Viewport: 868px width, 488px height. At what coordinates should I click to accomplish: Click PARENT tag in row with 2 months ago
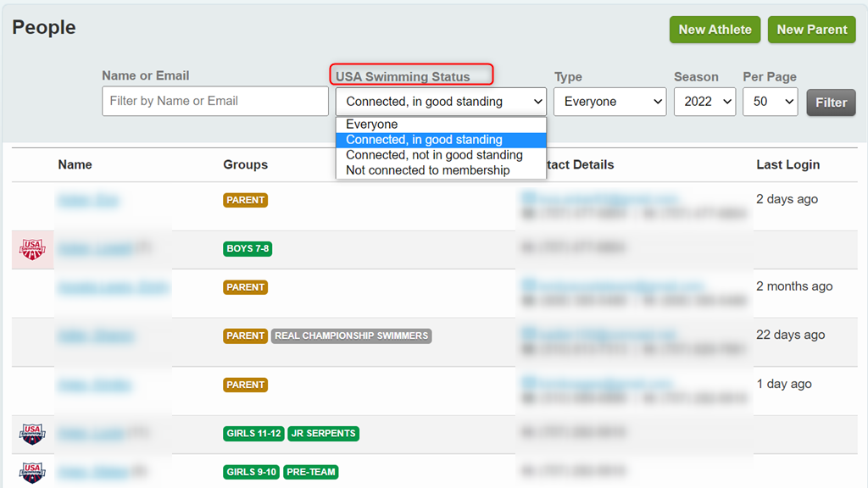[x=245, y=287]
